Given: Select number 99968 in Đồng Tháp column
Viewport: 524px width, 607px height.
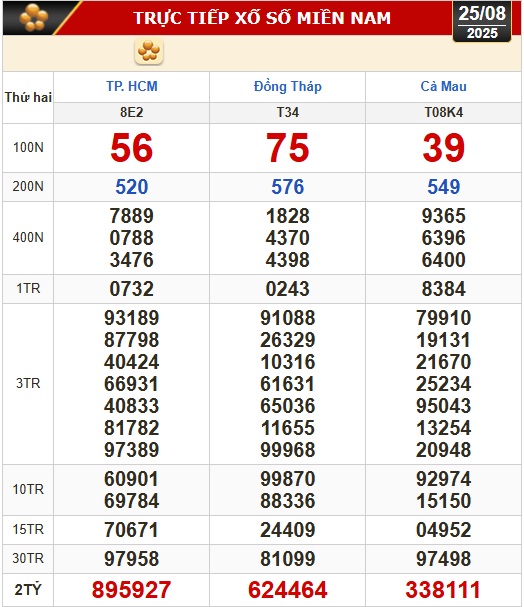Looking at the screenshot, I should click(x=288, y=450).
